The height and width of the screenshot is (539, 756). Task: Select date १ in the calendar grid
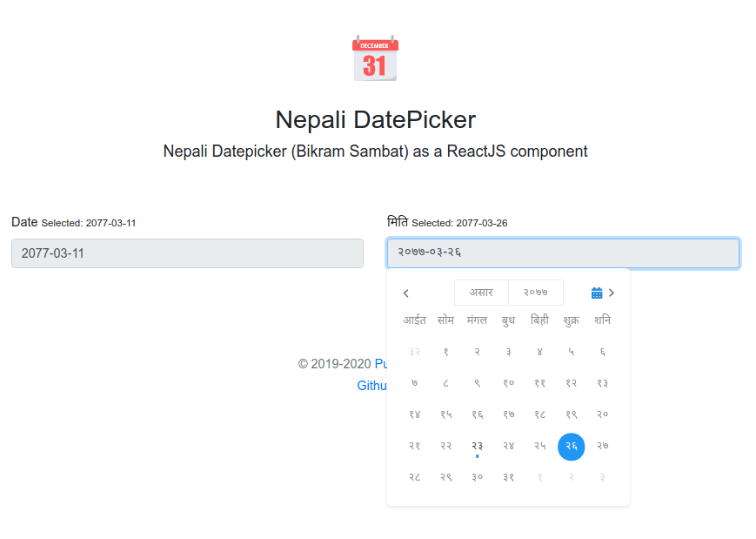445,351
